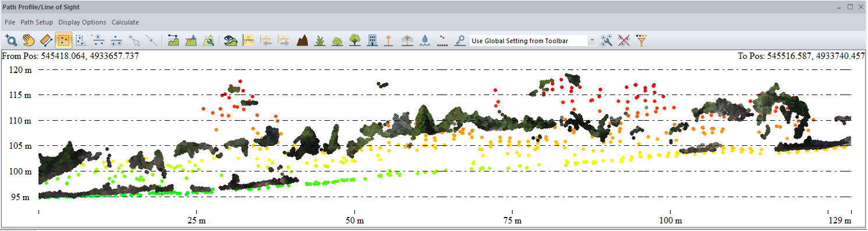868x231 pixels.
Task: Toggle the rectangular lidar point selection tool
Action: tap(64, 40)
